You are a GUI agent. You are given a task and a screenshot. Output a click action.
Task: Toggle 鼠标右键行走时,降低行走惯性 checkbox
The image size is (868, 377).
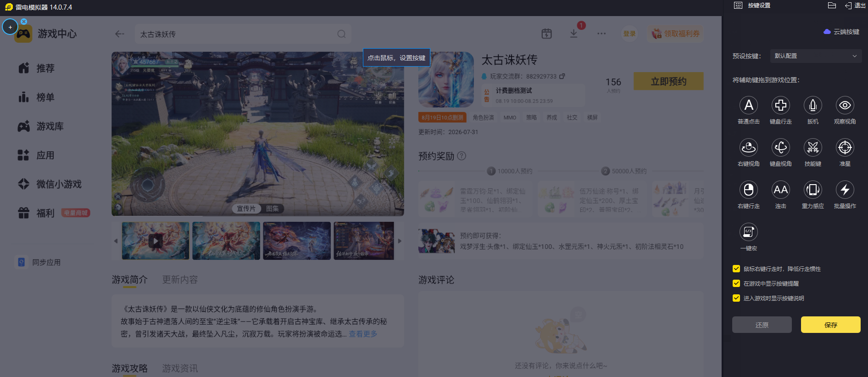[736, 269]
